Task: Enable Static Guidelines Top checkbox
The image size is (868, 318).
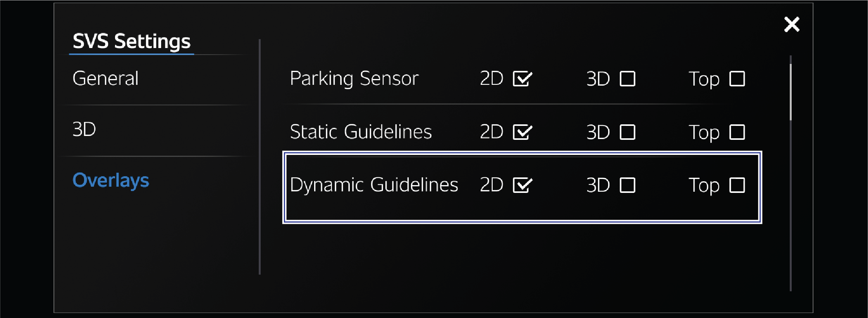Action: coord(737,132)
